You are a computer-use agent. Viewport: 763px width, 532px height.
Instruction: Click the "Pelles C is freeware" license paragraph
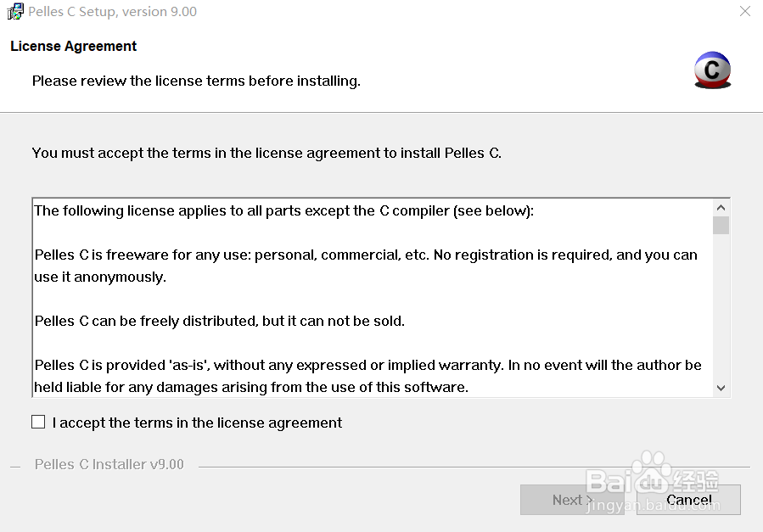[365, 266]
